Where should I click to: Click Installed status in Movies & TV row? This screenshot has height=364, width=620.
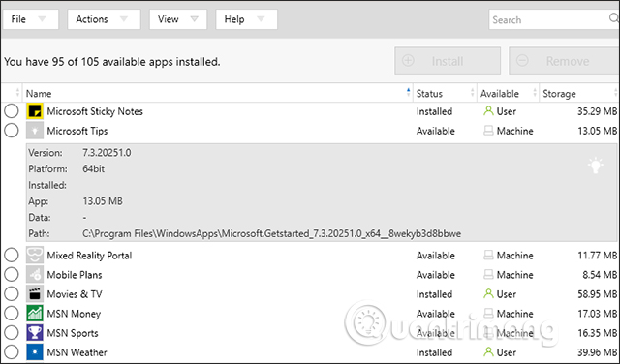pos(434,294)
